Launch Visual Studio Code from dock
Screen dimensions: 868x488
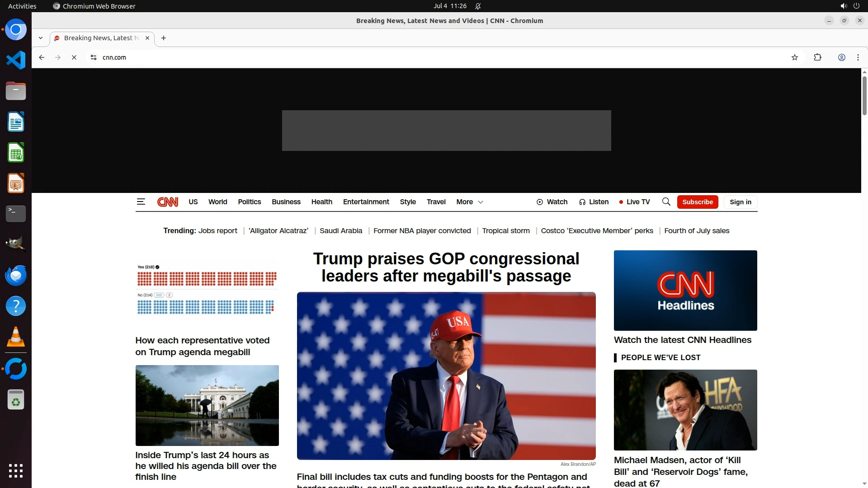(16, 60)
